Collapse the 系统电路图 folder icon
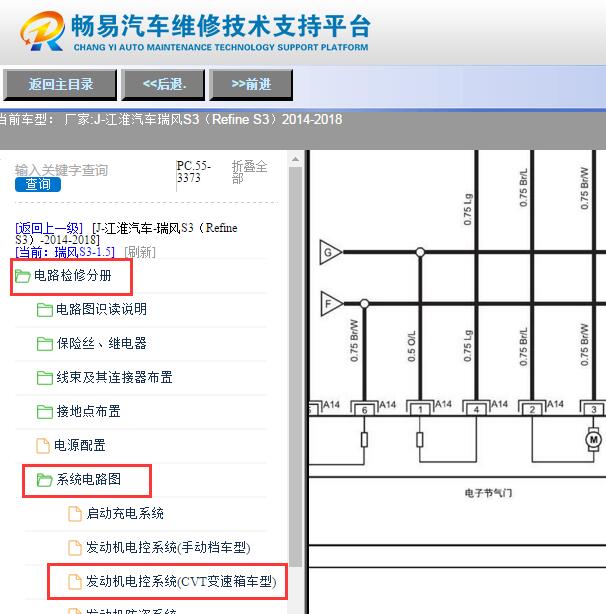 point(45,480)
